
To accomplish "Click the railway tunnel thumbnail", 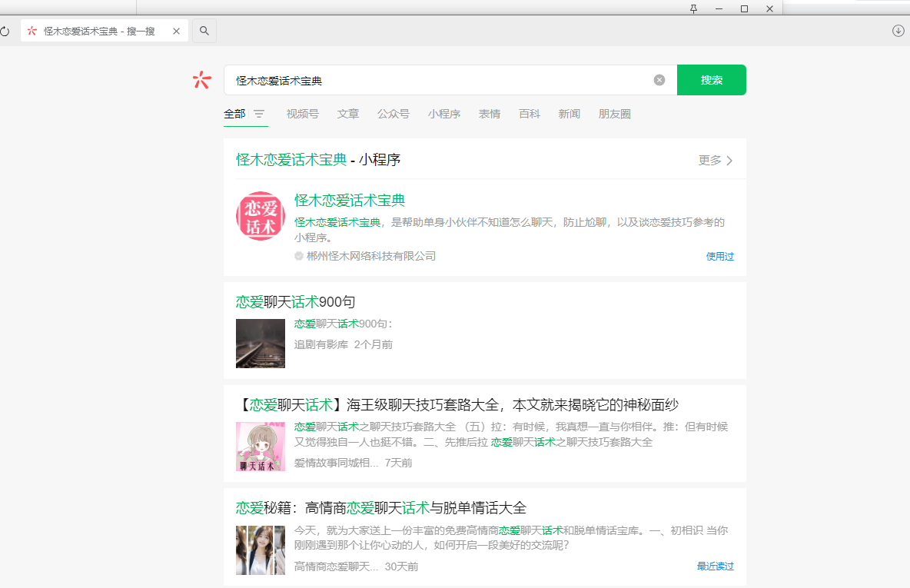I will tap(261, 343).
